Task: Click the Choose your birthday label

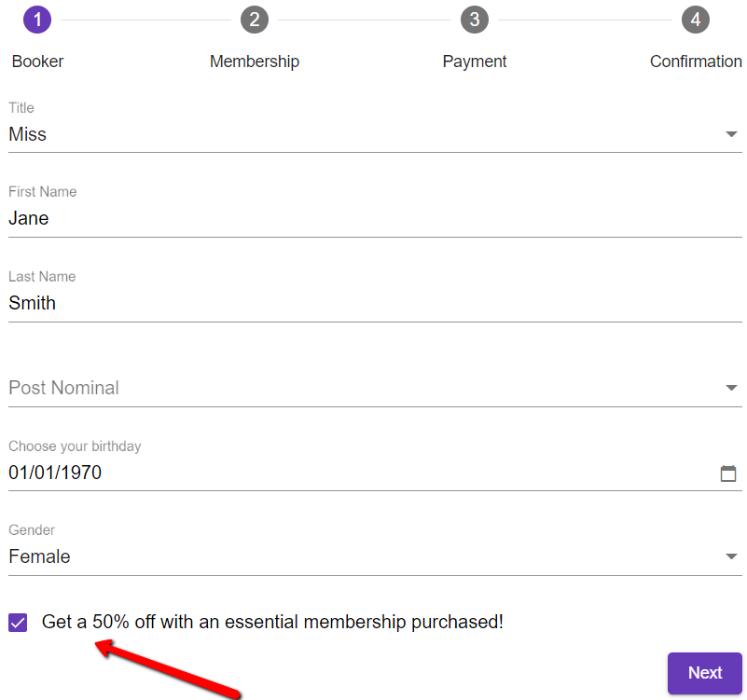Action: 75,446
